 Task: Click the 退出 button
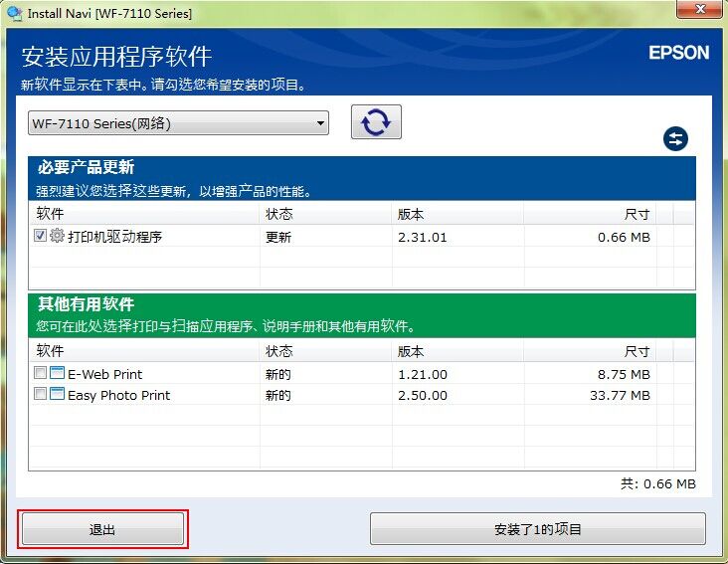[x=102, y=529]
